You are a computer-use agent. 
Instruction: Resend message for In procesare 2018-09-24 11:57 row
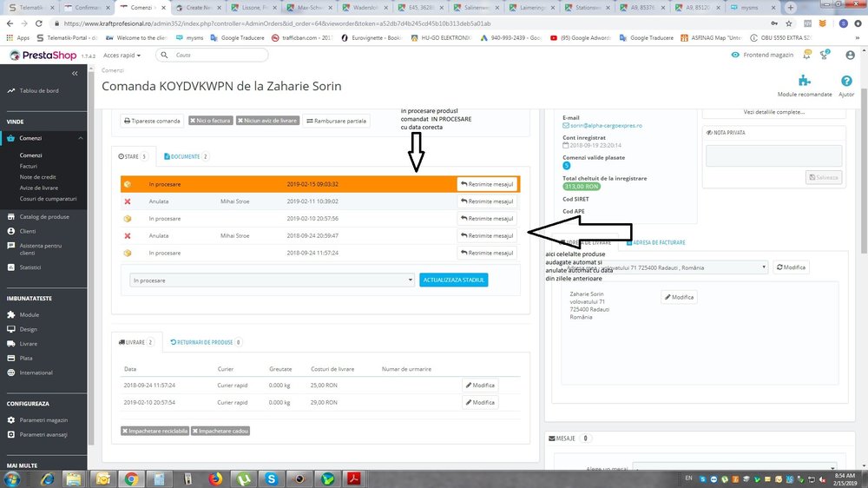[487, 253]
